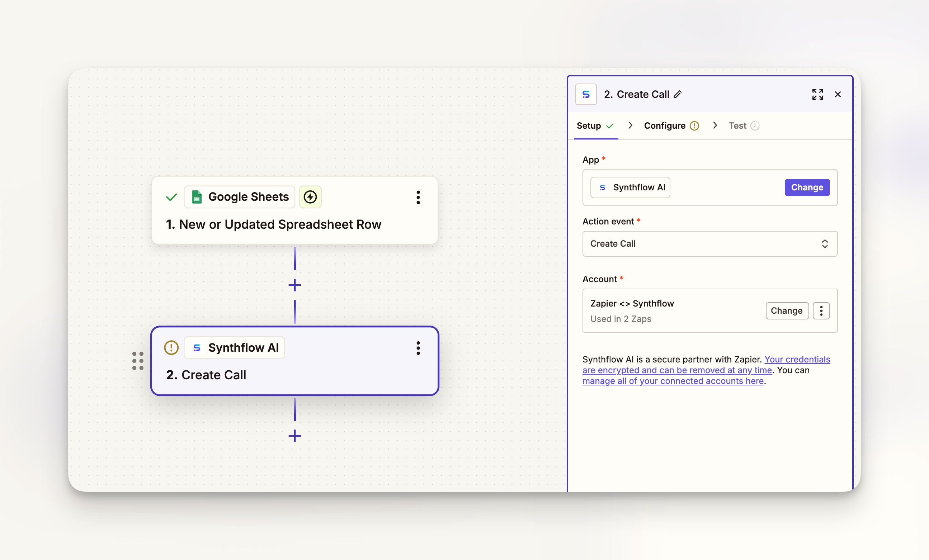Click the pencil rename icon beside Create Call
The width and height of the screenshot is (929, 560).
click(x=678, y=94)
